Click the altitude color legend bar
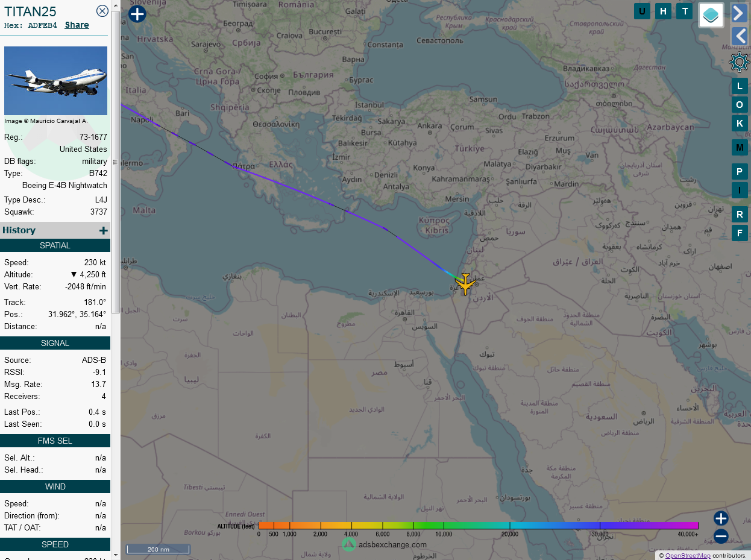The height and width of the screenshot is (560, 751). pyautogui.click(x=479, y=526)
